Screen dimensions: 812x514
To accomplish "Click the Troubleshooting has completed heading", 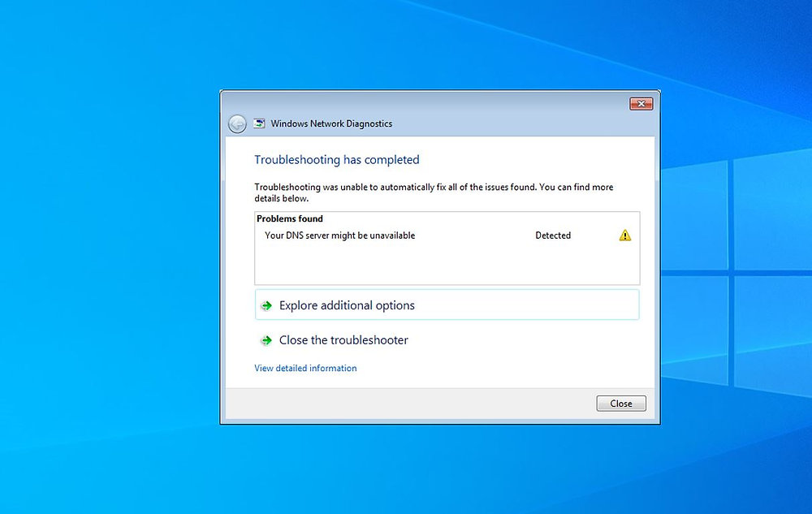I will click(337, 160).
